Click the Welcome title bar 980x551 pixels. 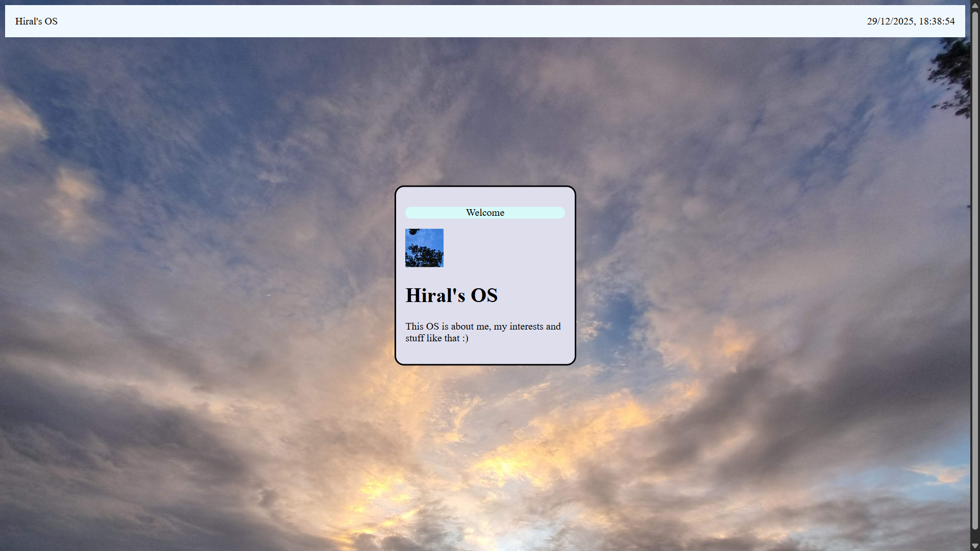(485, 213)
